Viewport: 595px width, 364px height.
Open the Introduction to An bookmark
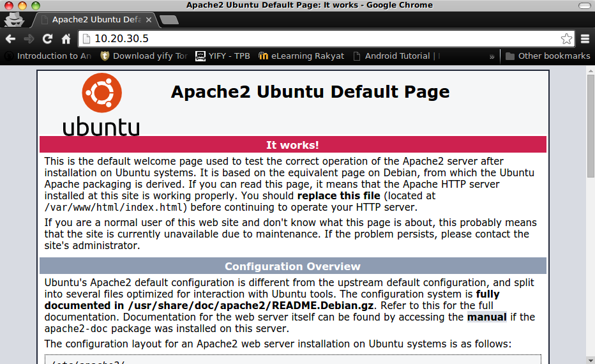48,56
